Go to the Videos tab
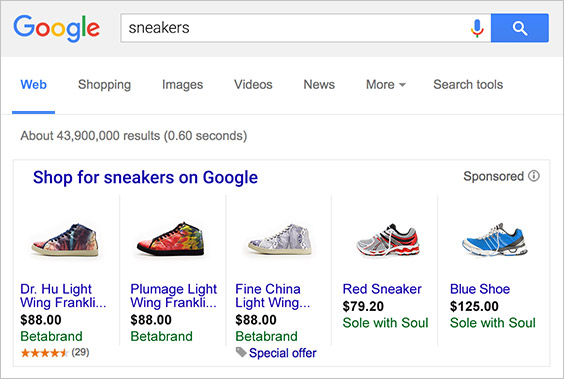564x379 pixels. coord(253,85)
